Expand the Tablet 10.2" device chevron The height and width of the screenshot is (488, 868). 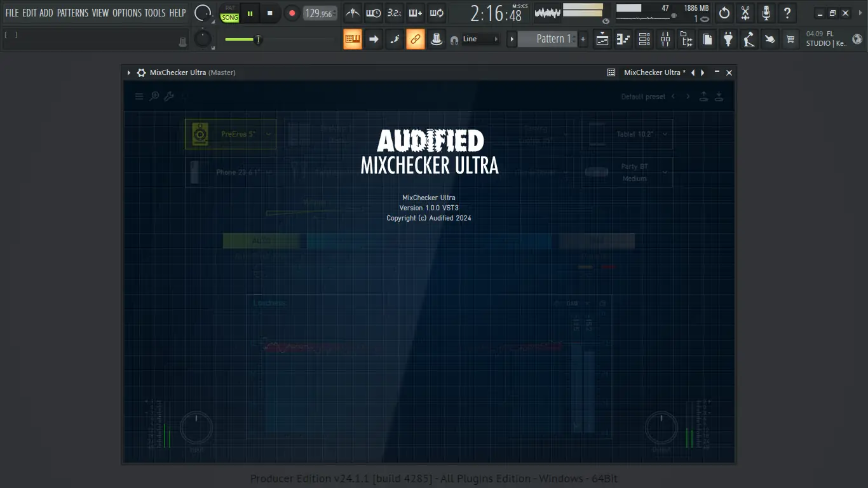click(x=665, y=134)
